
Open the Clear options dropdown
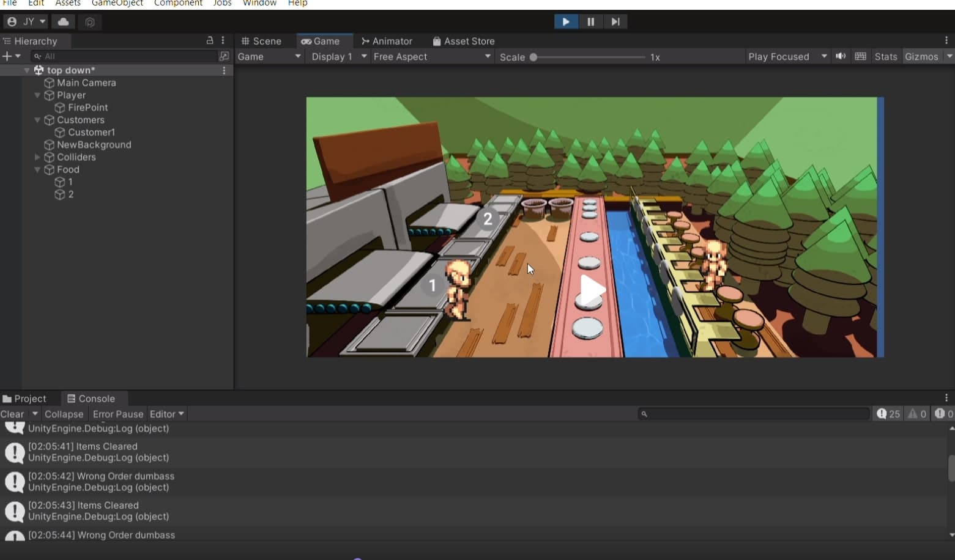(35, 414)
